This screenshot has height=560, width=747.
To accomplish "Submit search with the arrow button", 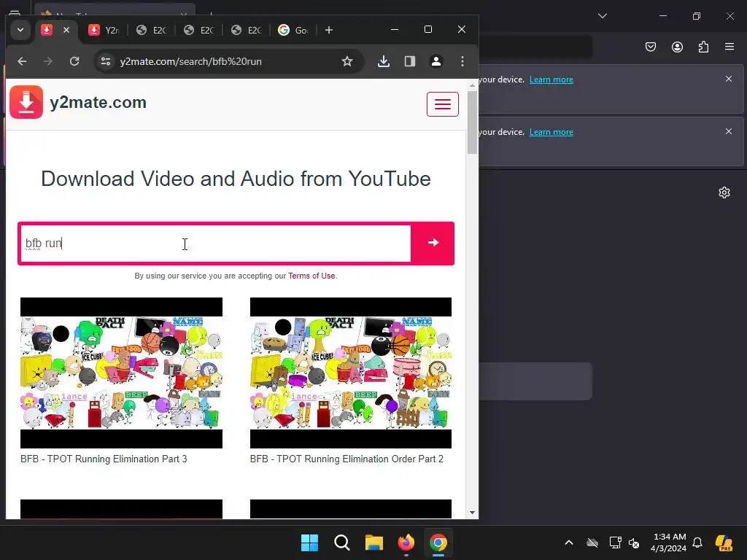I will pos(433,243).
